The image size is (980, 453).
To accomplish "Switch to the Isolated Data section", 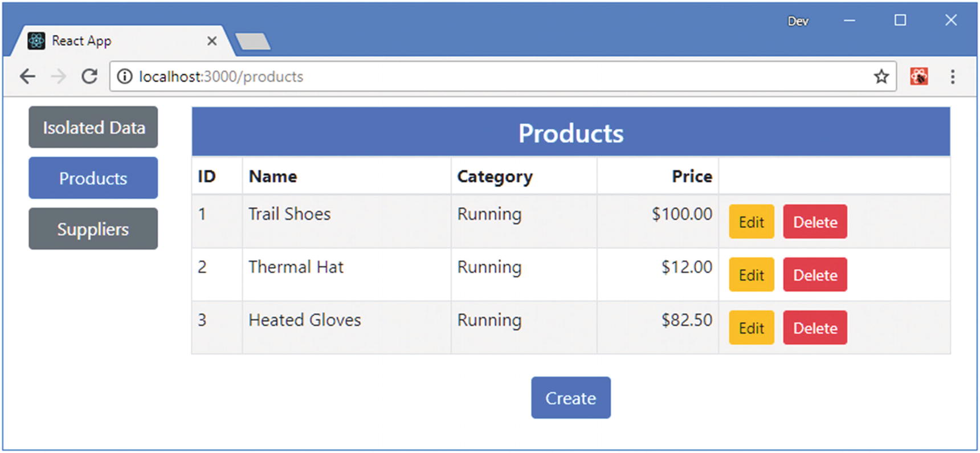I will click(x=93, y=127).
